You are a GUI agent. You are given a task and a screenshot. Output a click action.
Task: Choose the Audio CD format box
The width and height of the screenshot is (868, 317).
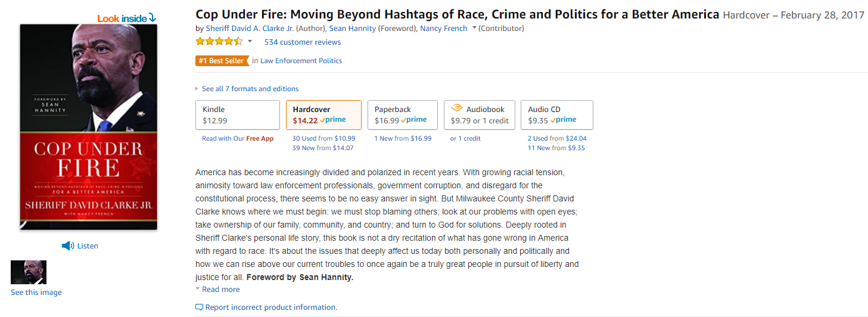tap(557, 115)
